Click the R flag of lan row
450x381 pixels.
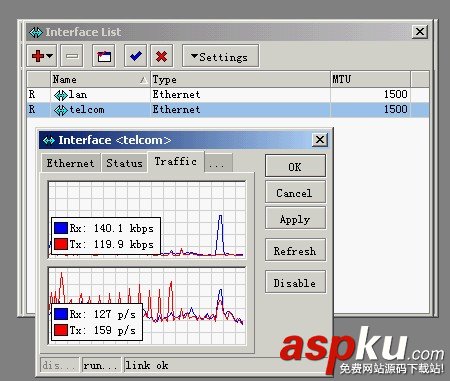[x=32, y=95]
